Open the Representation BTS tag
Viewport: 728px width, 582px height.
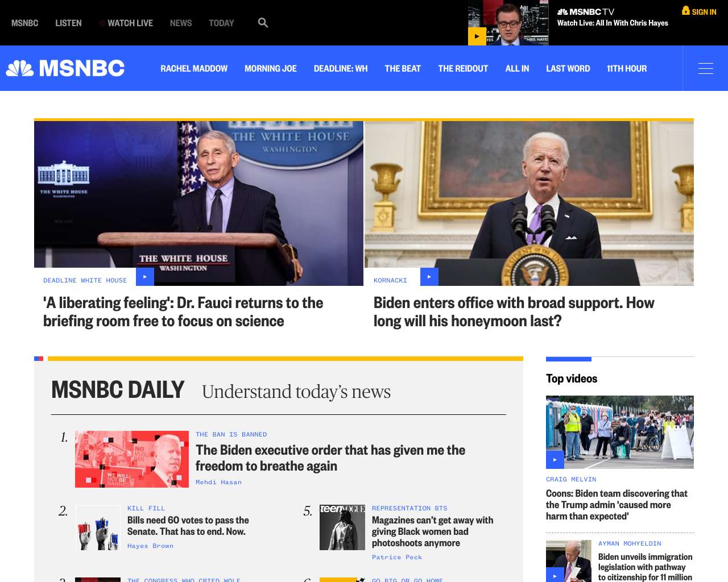coord(409,508)
